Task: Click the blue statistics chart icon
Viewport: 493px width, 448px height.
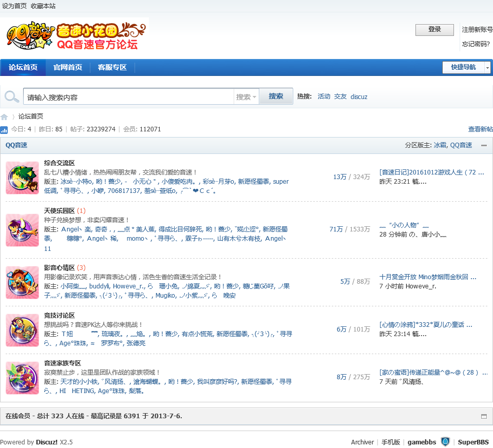Action: click(4, 129)
